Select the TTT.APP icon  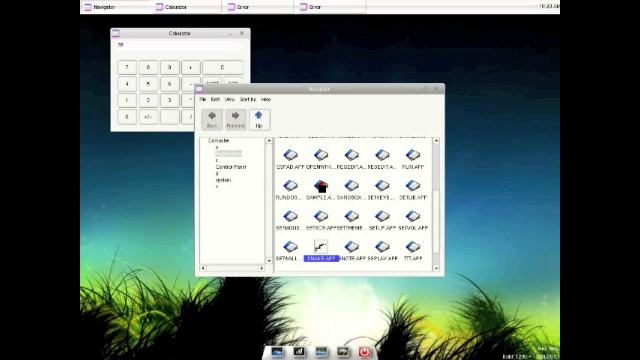click(x=413, y=251)
